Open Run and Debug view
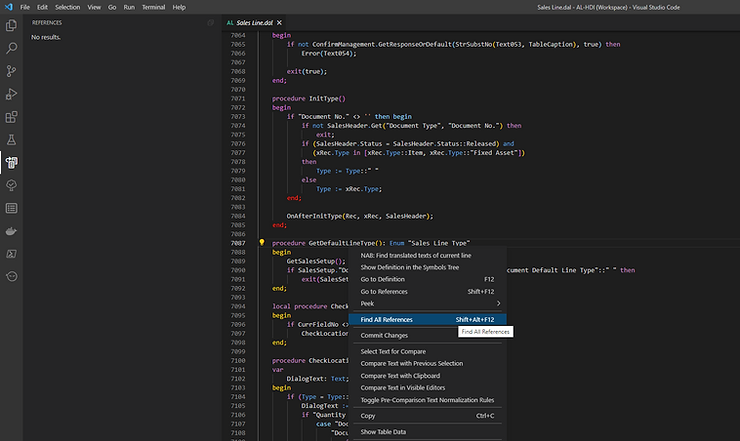This screenshot has height=441, width=740. (12, 93)
